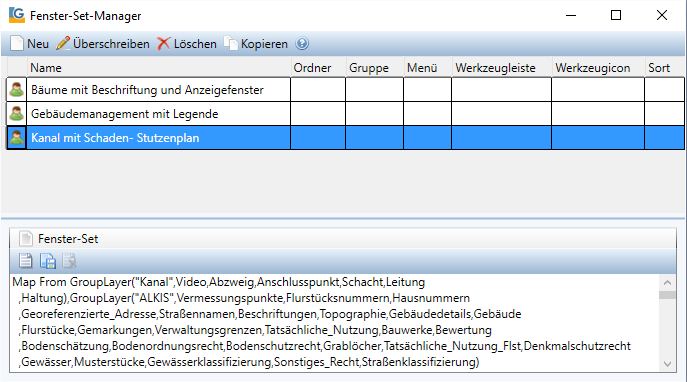687x382 pixels.
Task: Click the Überschreiben pencil button
Action: [x=103, y=44]
